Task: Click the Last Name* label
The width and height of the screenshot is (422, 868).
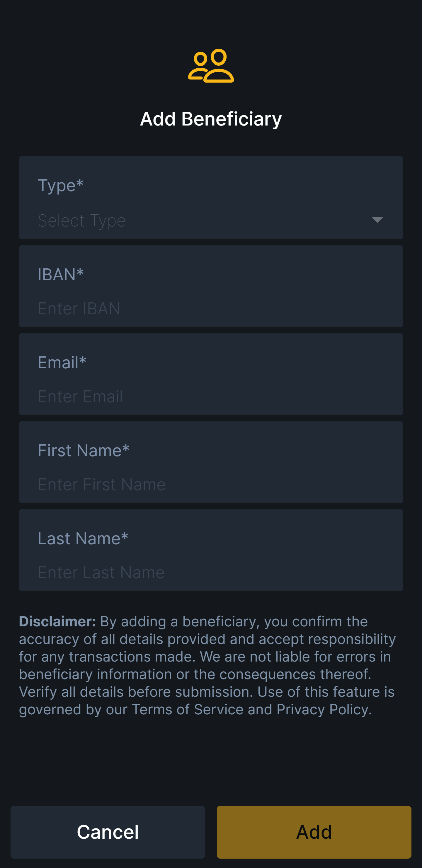Action: 83,538
